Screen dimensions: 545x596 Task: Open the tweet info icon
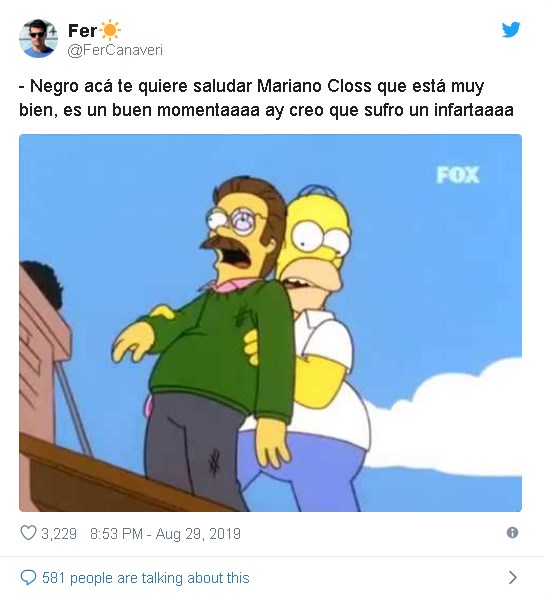(512, 533)
